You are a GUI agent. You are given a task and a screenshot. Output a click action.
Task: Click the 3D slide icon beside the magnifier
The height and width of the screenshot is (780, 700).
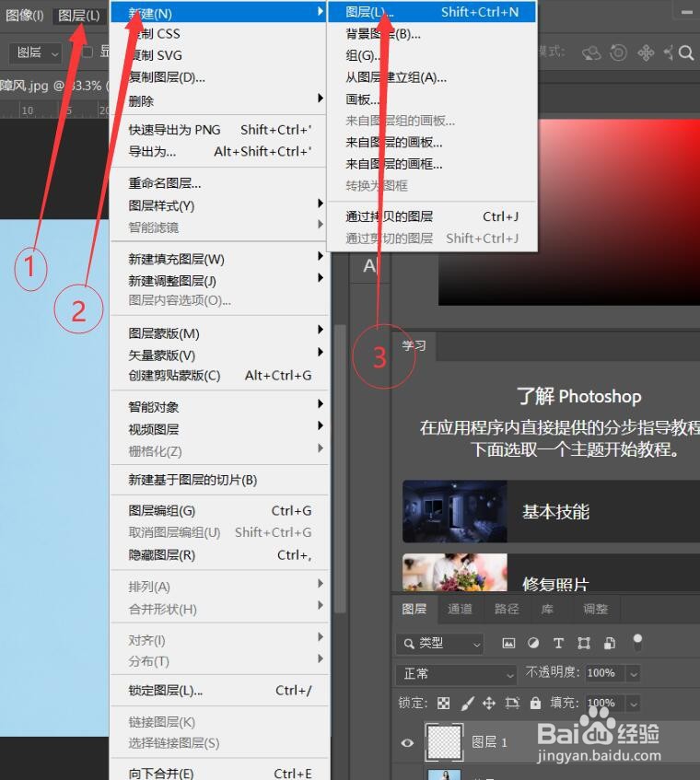pyautogui.click(x=670, y=52)
